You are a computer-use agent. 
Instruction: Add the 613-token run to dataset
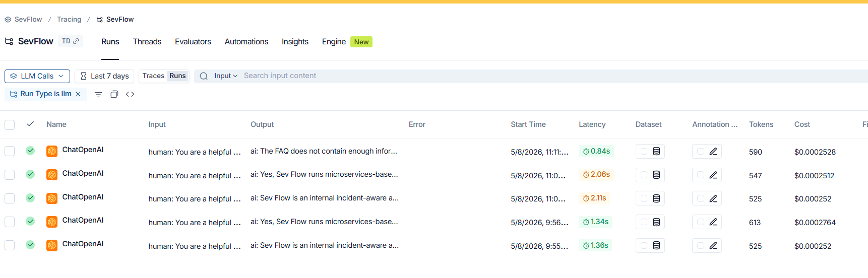[x=656, y=222]
